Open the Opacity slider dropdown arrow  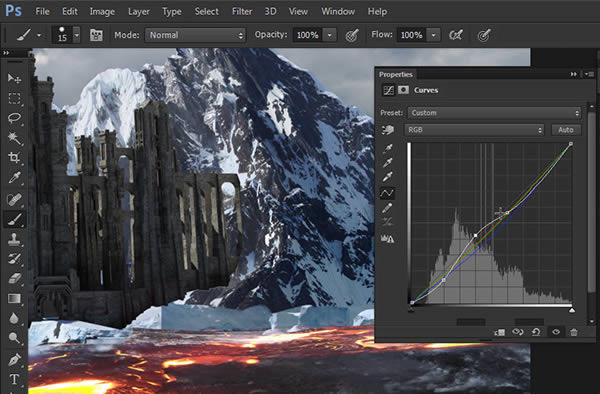tap(329, 35)
